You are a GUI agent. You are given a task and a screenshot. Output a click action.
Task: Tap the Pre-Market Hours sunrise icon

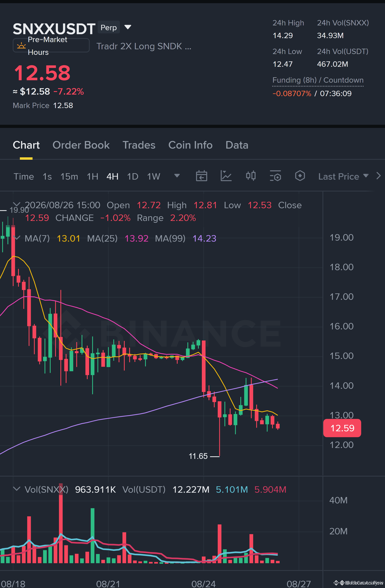21,46
